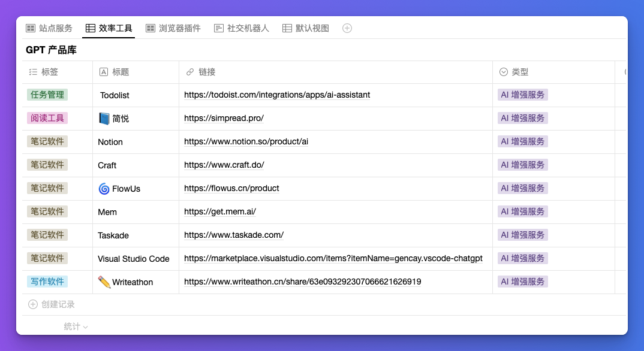Image resolution: width=644 pixels, height=351 pixels.
Task: Click AI 增强服务 tag in Visual Studio Code row
Action: click(522, 258)
